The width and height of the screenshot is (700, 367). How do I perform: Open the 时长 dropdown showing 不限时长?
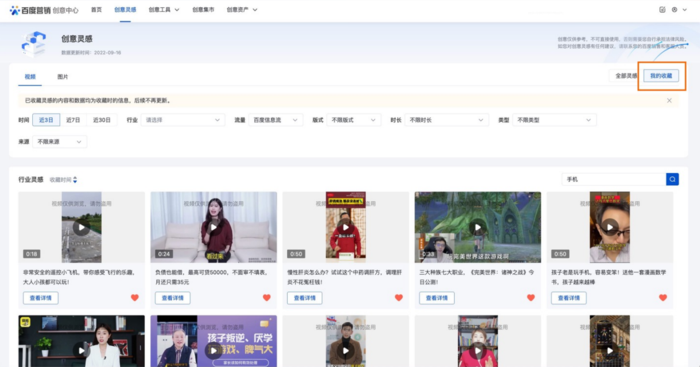(x=446, y=120)
